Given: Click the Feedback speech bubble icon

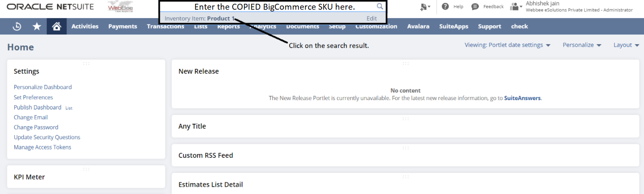Looking at the screenshot, I should pyautogui.click(x=475, y=7).
